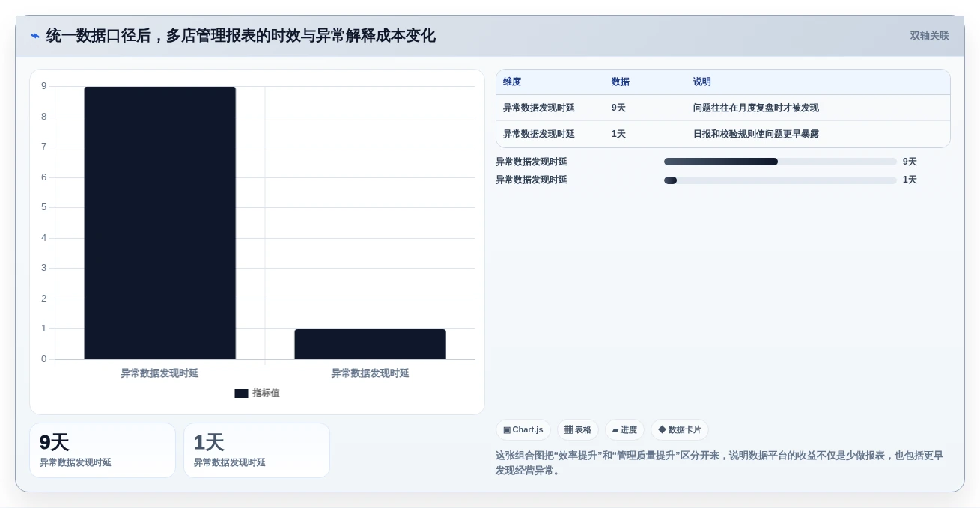
Task: Click the dashboard title 统一数据口径后
Action: pos(240,36)
